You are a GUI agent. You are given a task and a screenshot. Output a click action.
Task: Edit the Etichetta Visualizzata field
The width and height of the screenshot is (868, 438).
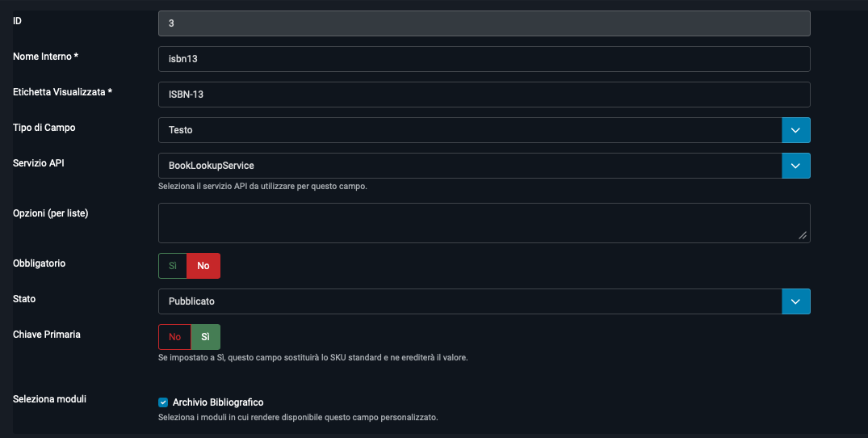coord(484,95)
